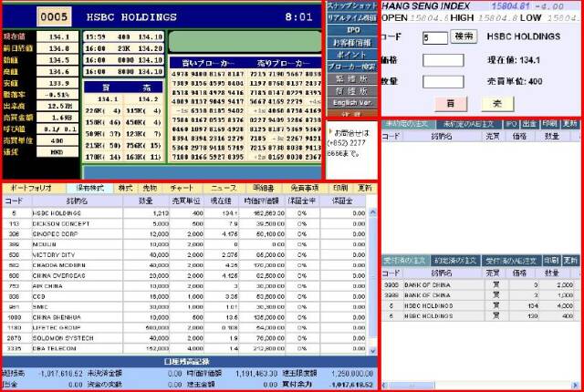The width and height of the screenshot is (584, 392).
Task: Select AIR CHINA holdings row
Action: pos(184,286)
